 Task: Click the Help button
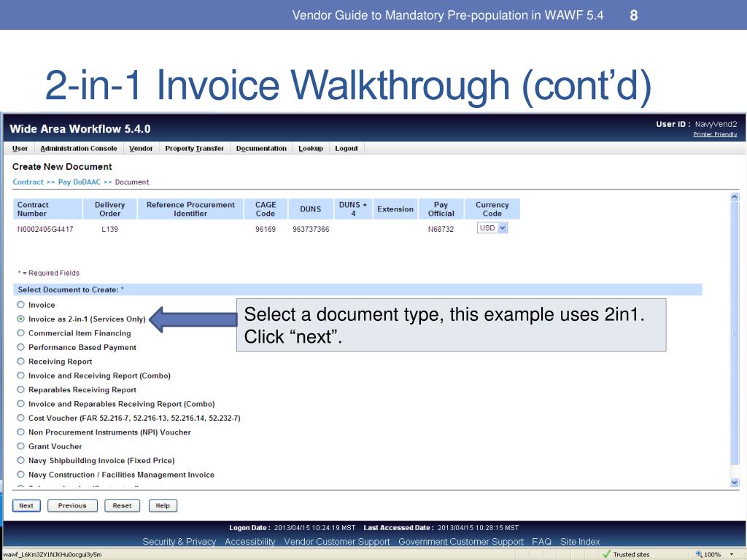pyautogui.click(x=163, y=506)
